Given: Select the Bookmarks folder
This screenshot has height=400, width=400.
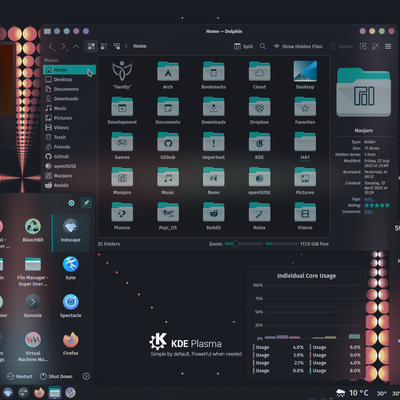Looking at the screenshot, I should click(214, 75).
